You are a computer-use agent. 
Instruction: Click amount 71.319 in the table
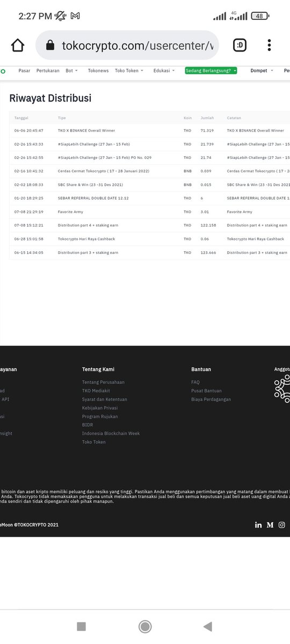(207, 130)
